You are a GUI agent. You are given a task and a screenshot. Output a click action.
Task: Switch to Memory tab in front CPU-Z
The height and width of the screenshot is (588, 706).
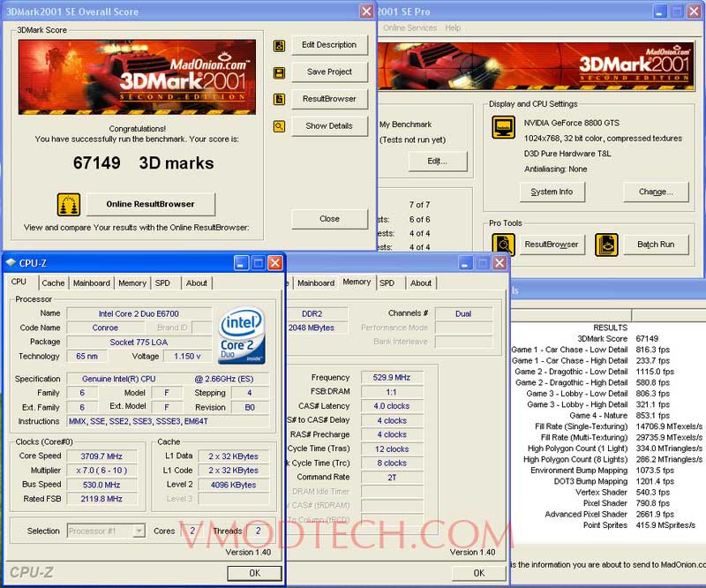[x=132, y=283]
